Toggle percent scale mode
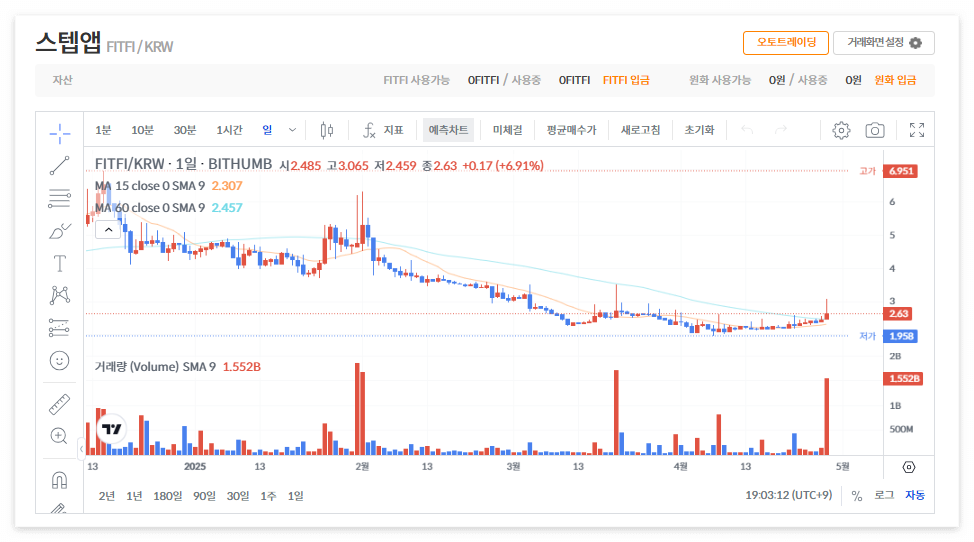974x542 pixels. point(857,495)
